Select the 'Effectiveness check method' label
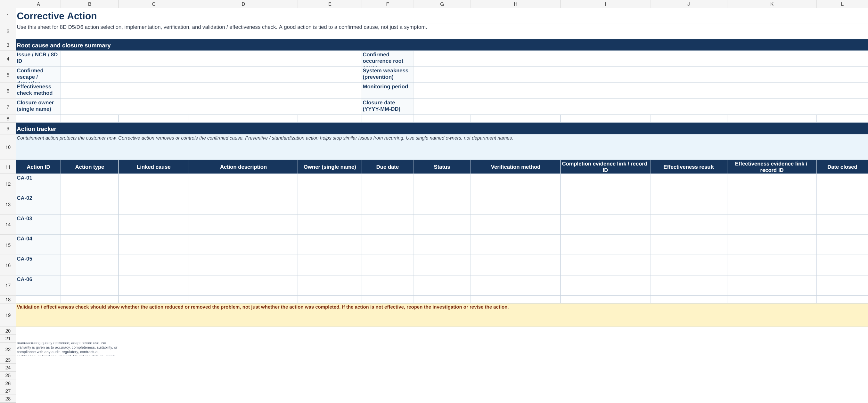The width and height of the screenshot is (868, 403). 38,91
